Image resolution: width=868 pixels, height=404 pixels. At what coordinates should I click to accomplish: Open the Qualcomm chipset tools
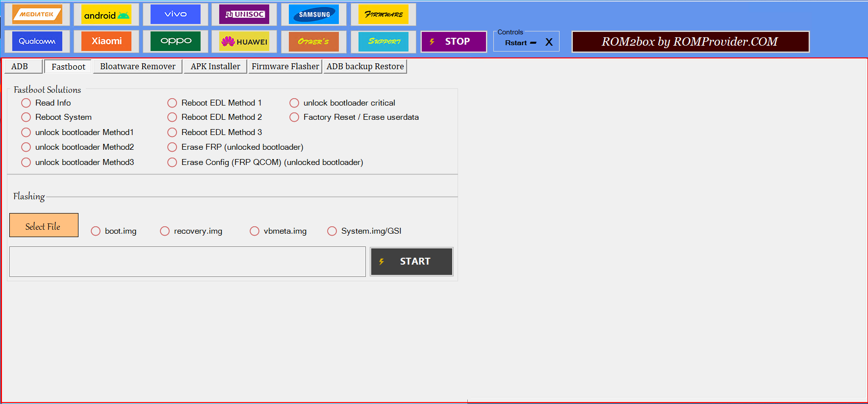[x=37, y=41]
